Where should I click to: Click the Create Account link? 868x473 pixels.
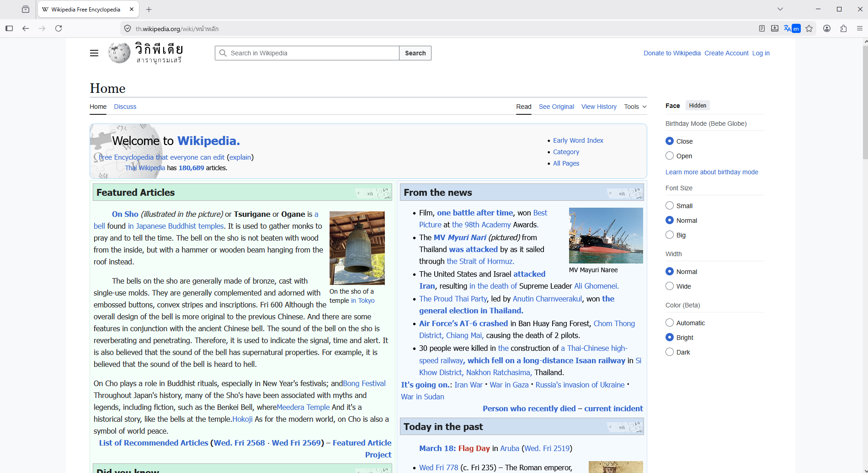[726, 53]
